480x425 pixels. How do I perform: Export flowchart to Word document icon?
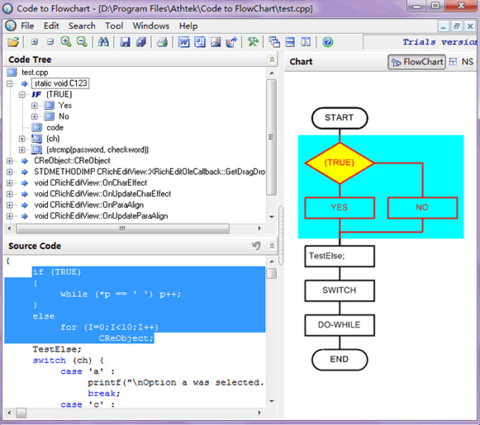point(184,42)
